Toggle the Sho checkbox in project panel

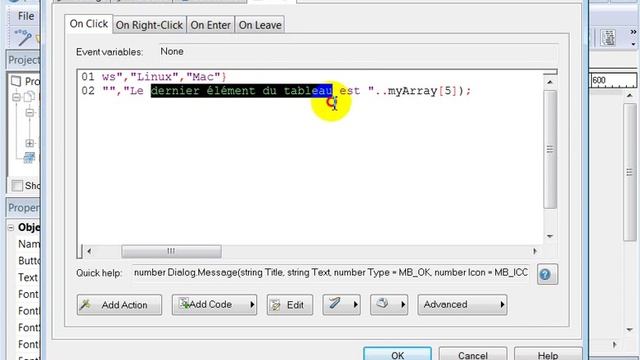coord(17,186)
